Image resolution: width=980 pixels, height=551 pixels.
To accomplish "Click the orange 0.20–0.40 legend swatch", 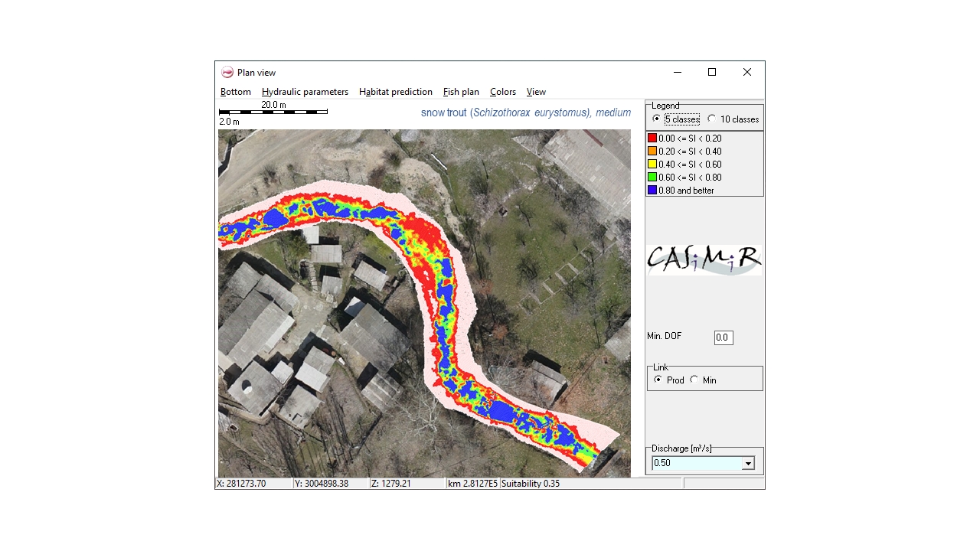I will coord(652,152).
